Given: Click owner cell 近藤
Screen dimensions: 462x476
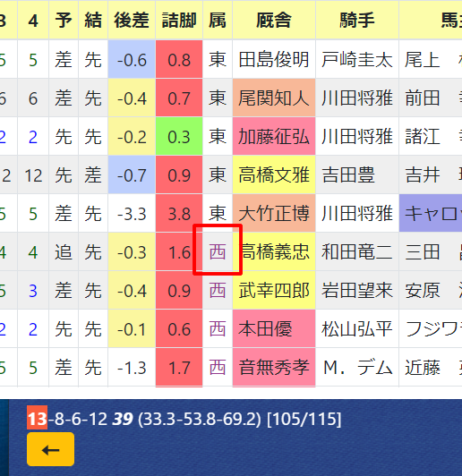Looking at the screenshot, I should click(x=431, y=368).
